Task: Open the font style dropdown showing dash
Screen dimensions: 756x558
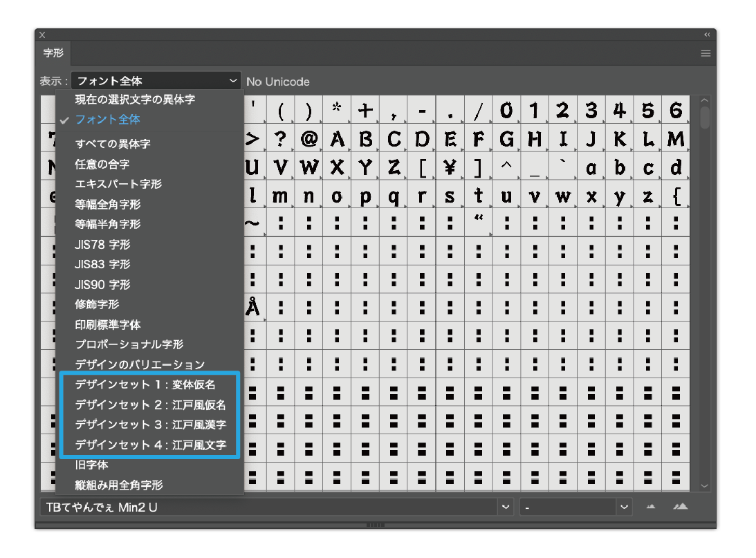Action: click(x=575, y=508)
